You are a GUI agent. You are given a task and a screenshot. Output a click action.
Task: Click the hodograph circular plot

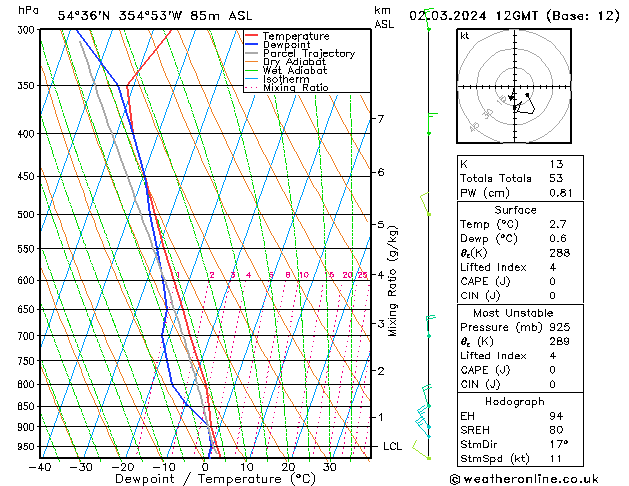coord(514,86)
